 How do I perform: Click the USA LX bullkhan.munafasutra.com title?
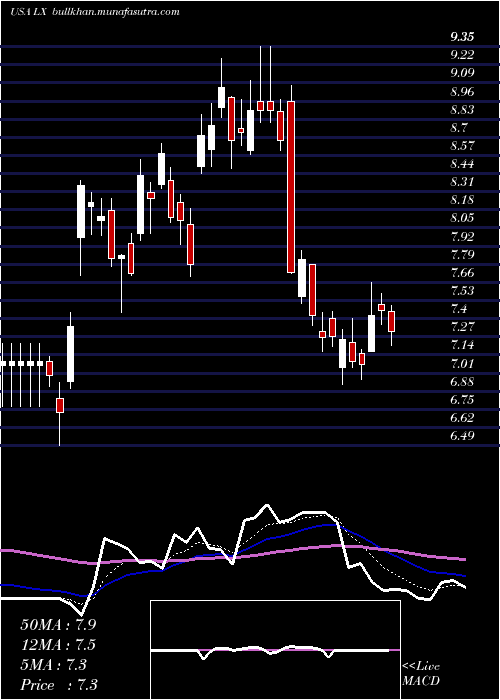click(94, 12)
